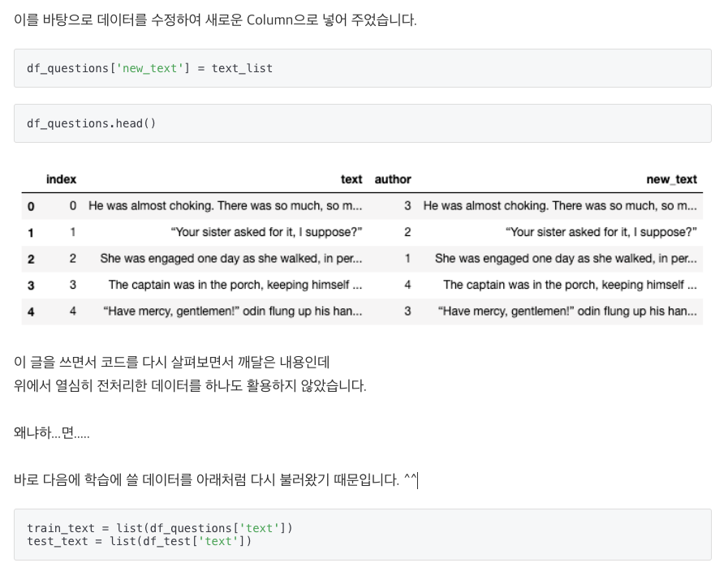This screenshot has width=728, height=580.
Task: Select the bold row label 0
Action: point(31,207)
